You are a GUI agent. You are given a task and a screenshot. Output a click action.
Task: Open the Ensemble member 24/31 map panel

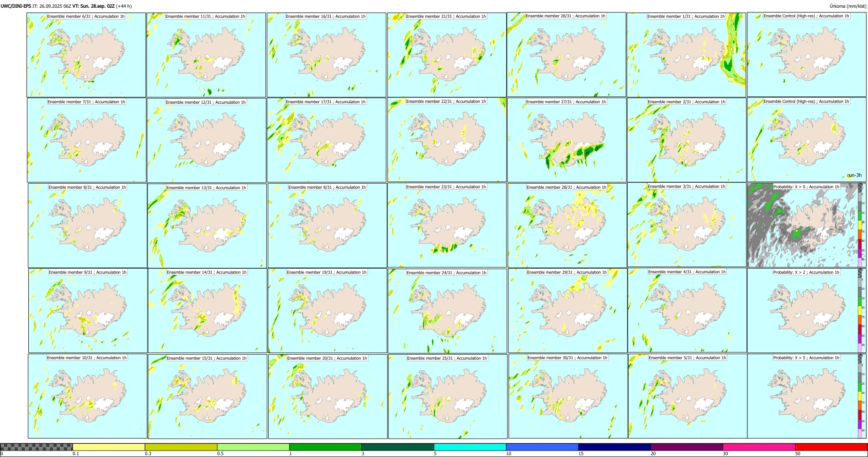coord(447,311)
